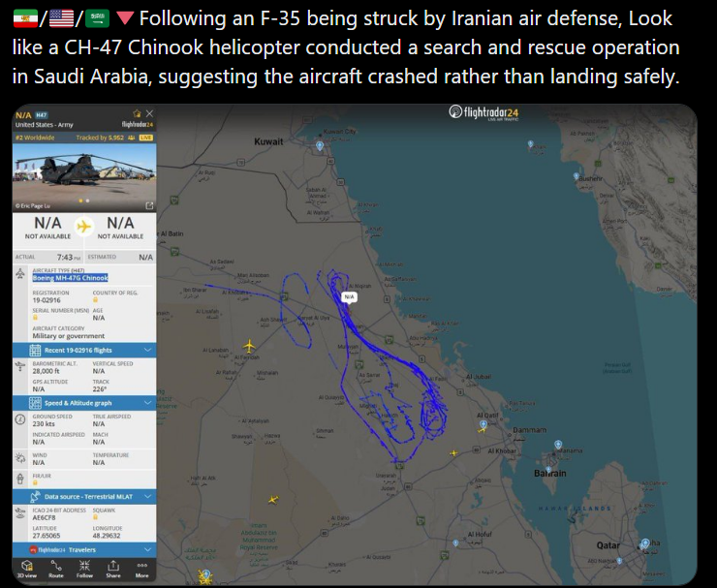The image size is (717, 588).
Task: Click the track value 226°
Action: (x=99, y=389)
